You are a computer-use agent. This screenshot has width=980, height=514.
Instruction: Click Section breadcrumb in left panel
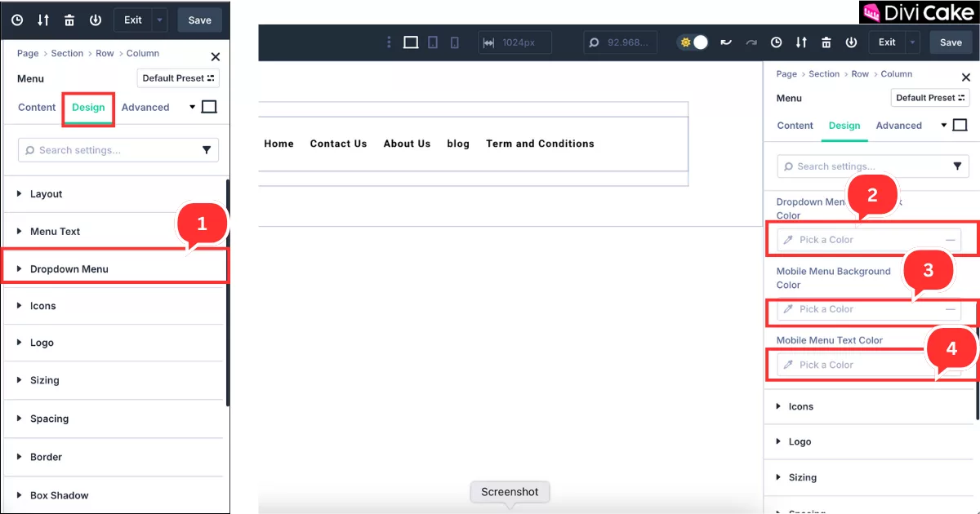pyautogui.click(x=67, y=53)
